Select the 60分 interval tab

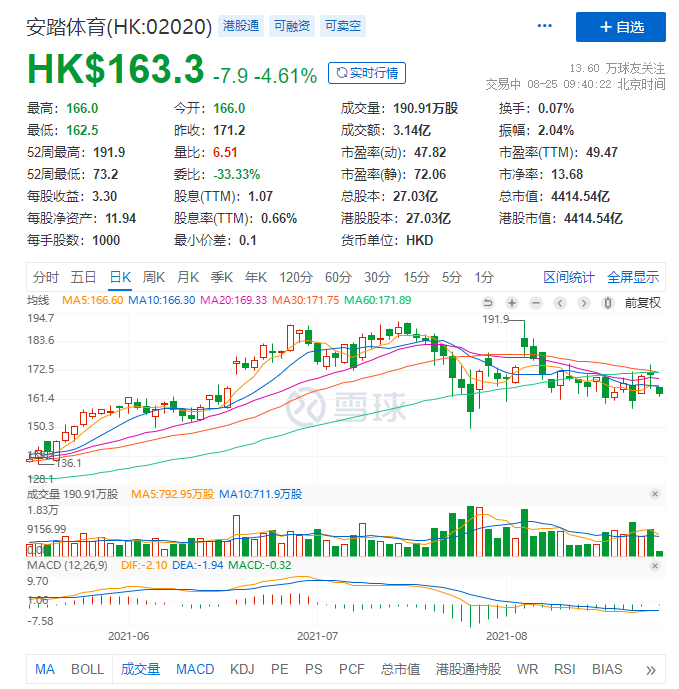tap(338, 277)
